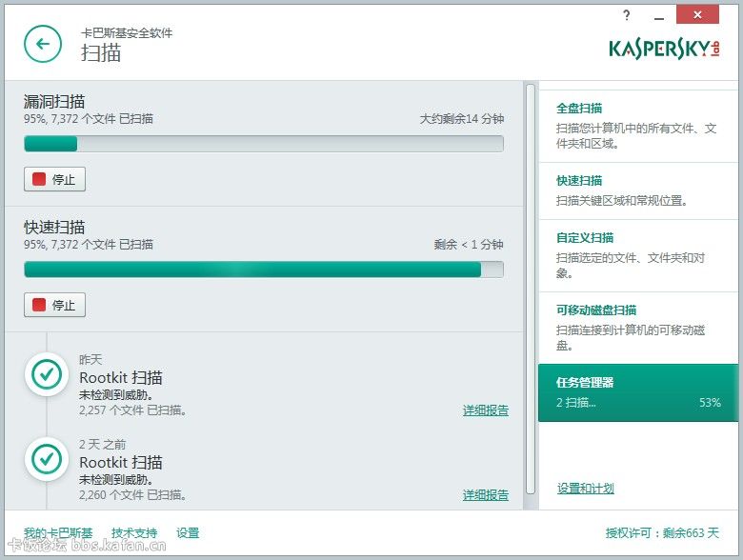Click the 卡巴斯基安全软件 title text

[127, 32]
